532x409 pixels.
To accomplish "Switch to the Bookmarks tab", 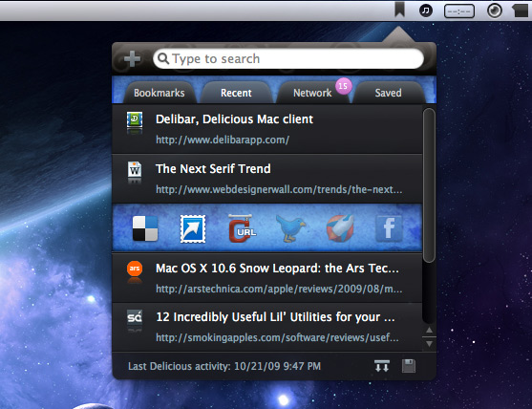I will click(x=160, y=93).
